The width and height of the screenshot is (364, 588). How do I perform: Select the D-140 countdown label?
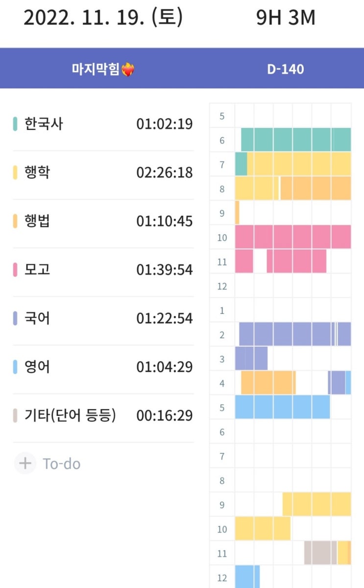point(286,69)
